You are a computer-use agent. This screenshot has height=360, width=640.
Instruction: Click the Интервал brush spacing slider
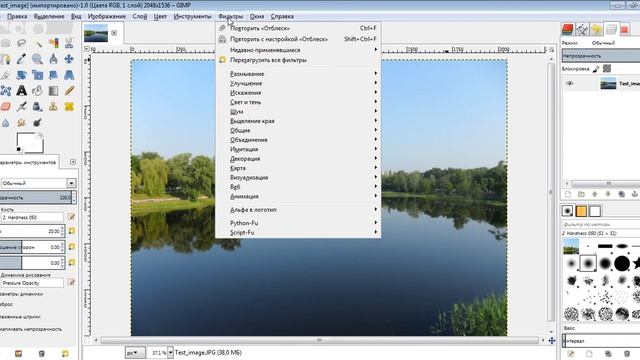coord(601,341)
